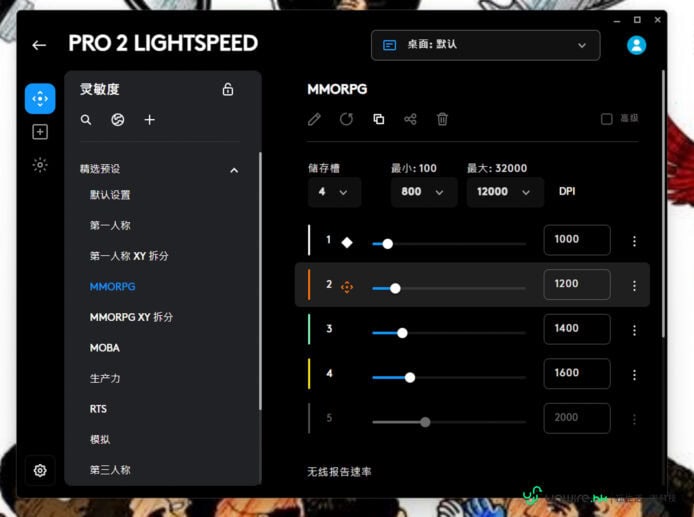Click the duplicate icon for the MMORPG preset
This screenshot has height=517, width=694.
point(379,119)
